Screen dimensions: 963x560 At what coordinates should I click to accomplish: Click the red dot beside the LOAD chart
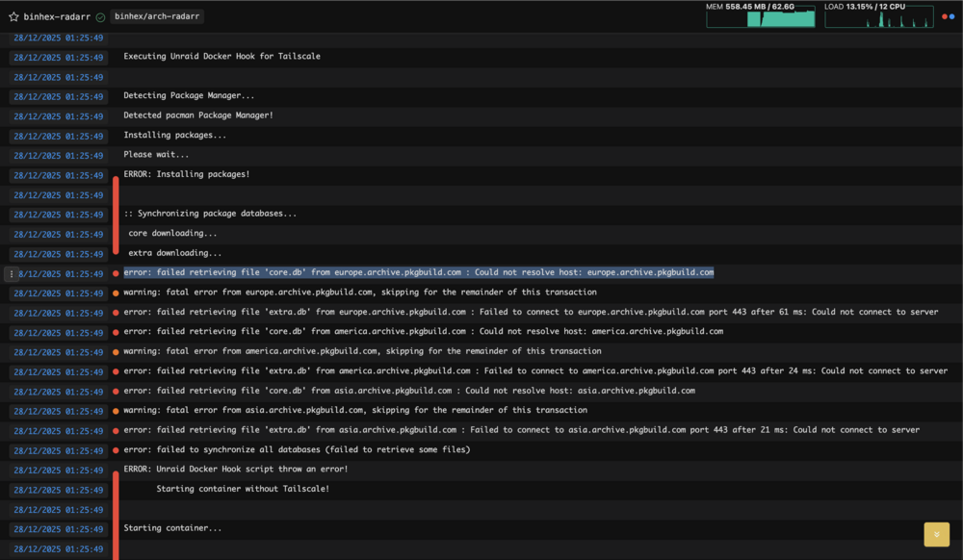coord(945,16)
